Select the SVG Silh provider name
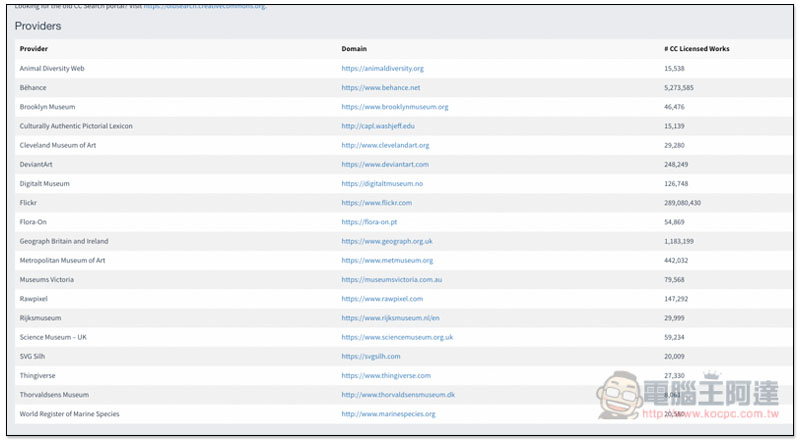 pyautogui.click(x=32, y=357)
